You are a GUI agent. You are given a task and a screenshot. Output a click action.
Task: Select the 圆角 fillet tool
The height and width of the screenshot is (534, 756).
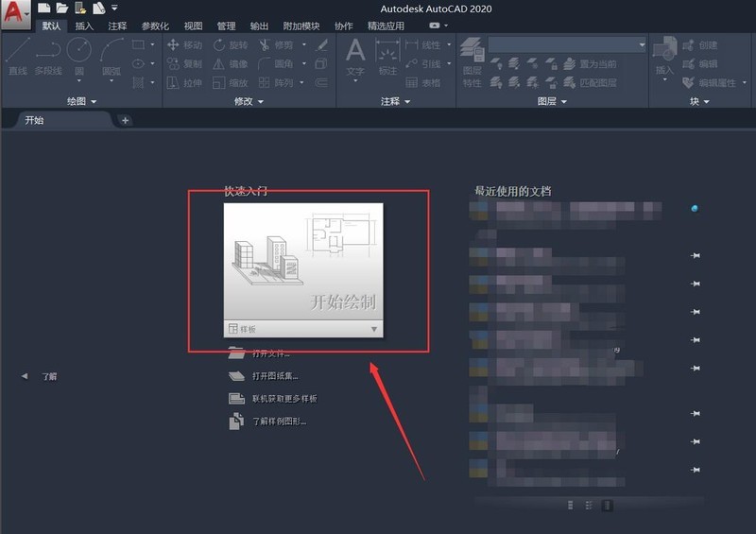tap(276, 63)
